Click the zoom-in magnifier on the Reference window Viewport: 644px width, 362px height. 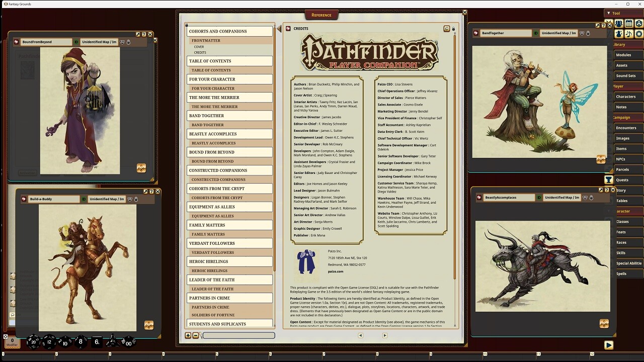[188, 336]
